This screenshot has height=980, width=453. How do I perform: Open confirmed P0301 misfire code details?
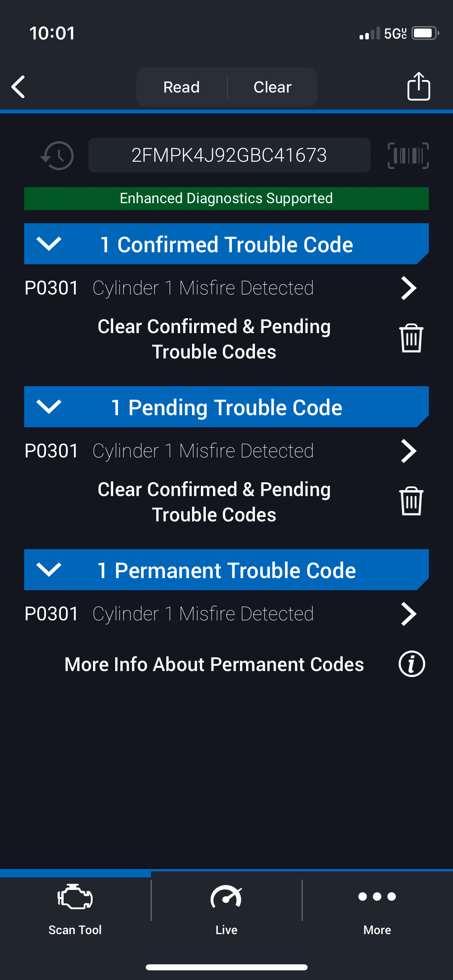point(408,288)
